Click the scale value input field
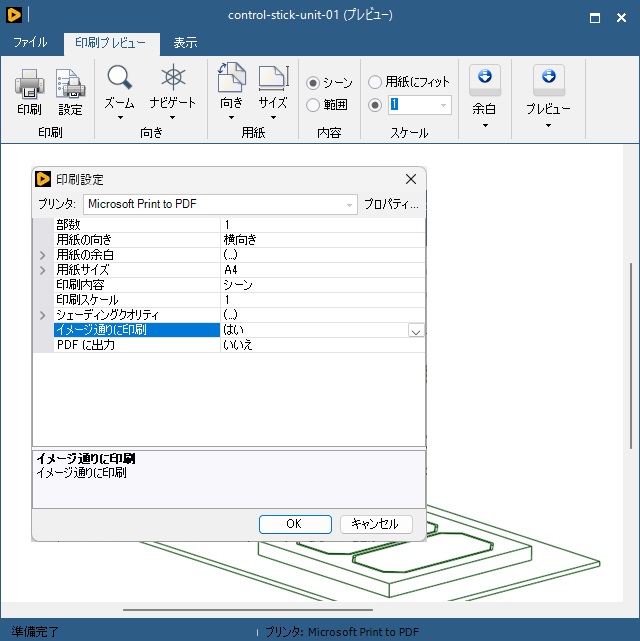Viewport: 640px width, 641px height. (420, 105)
